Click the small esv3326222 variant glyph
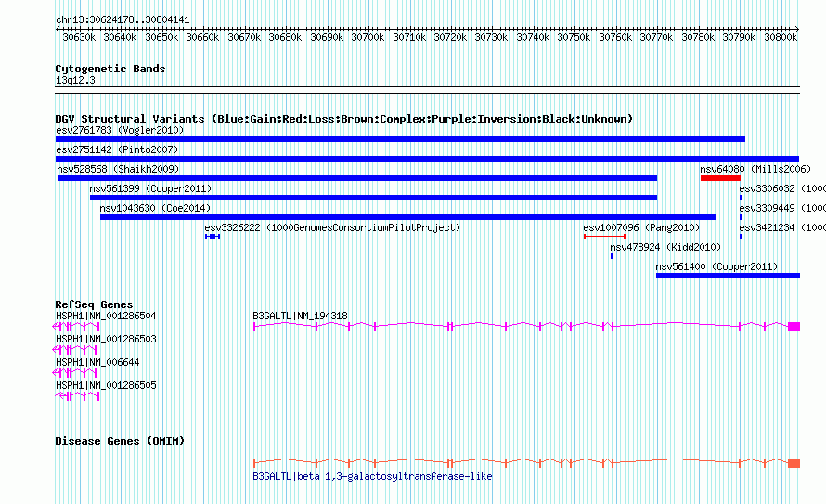826x504 pixels. point(213,237)
